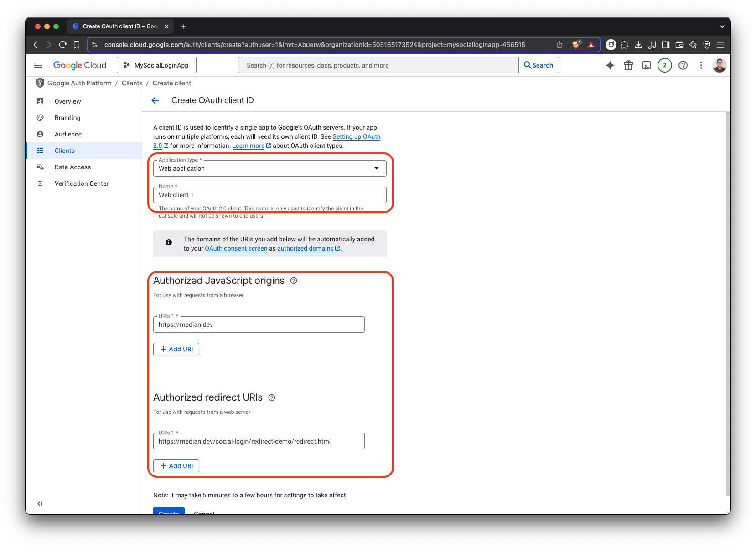
Task: Open the browser main hamburger menu
Action: tap(720, 45)
